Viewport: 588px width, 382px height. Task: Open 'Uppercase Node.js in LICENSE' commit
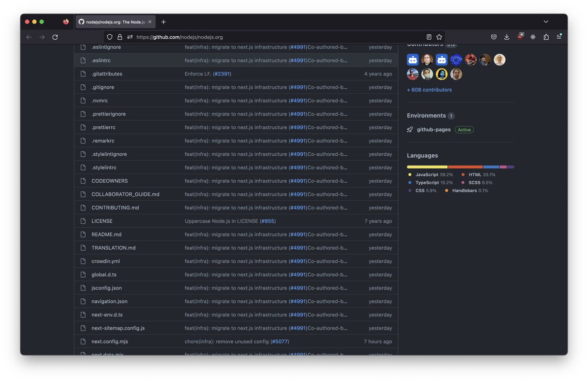(x=221, y=221)
